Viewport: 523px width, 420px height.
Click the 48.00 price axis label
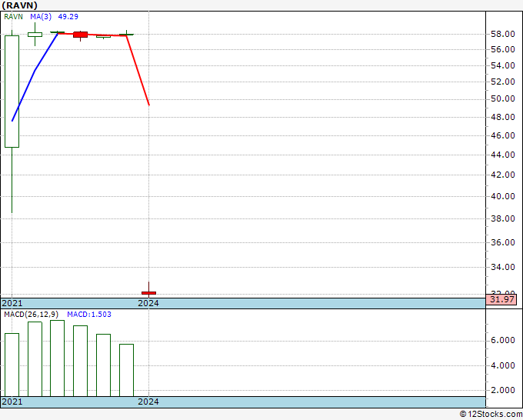[503, 117]
